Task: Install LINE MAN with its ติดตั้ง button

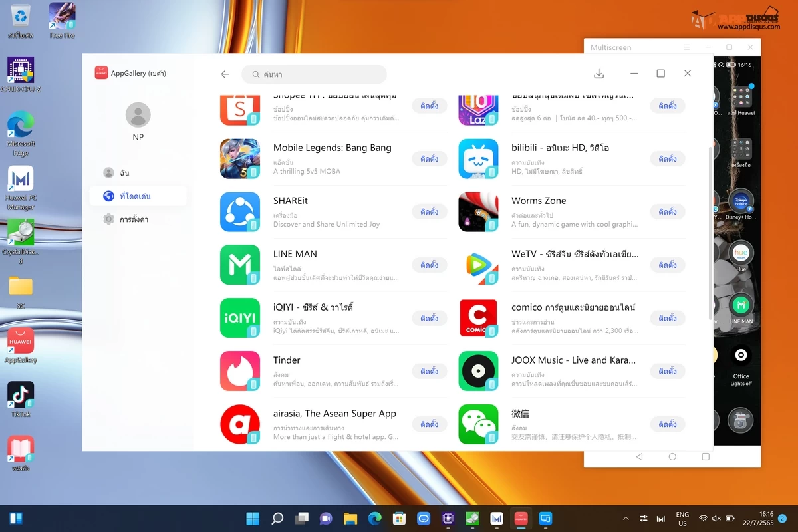Action: coord(429,265)
